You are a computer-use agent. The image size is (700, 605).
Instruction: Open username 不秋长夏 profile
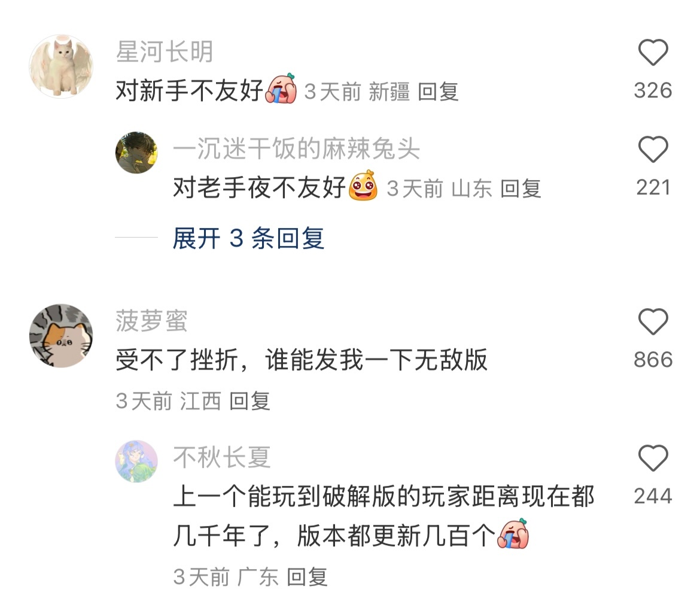(x=222, y=458)
